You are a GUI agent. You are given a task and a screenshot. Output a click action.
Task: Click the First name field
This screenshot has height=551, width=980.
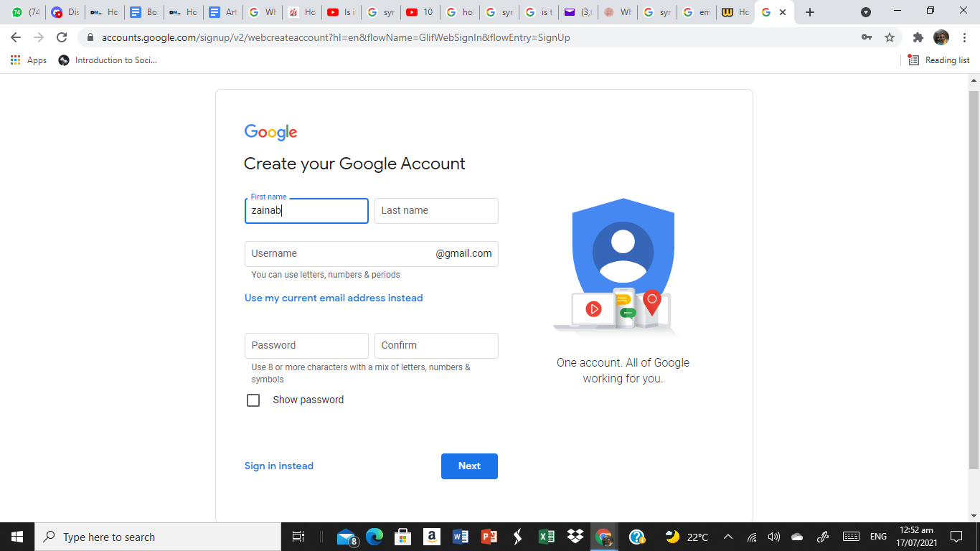click(306, 211)
